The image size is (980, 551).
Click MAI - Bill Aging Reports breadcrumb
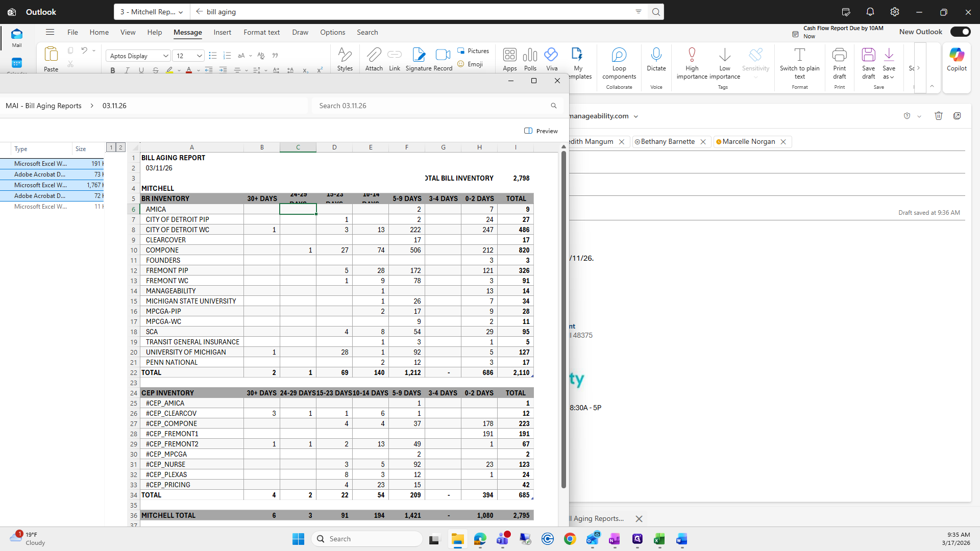[43, 106]
